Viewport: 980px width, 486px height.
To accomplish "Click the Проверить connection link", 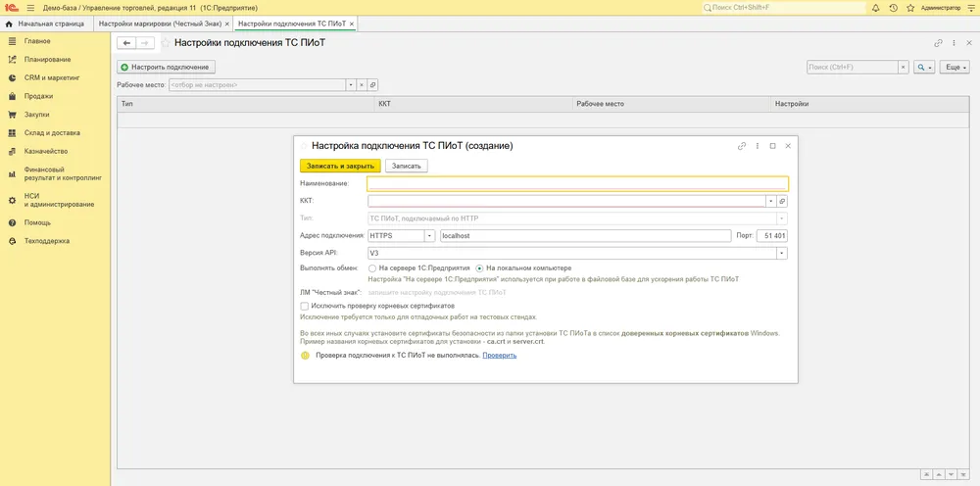I will [x=500, y=356].
